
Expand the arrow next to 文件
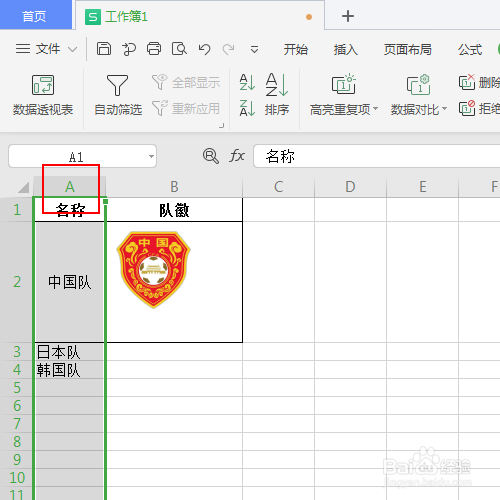(x=72, y=50)
